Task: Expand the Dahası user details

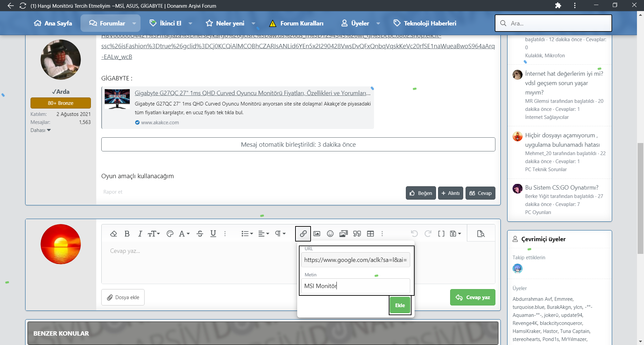Action: [x=41, y=130]
